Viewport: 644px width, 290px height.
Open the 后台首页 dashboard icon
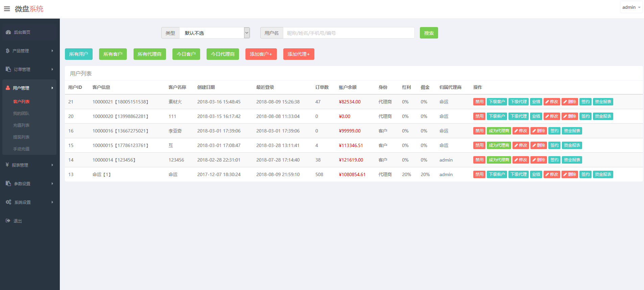(8, 32)
